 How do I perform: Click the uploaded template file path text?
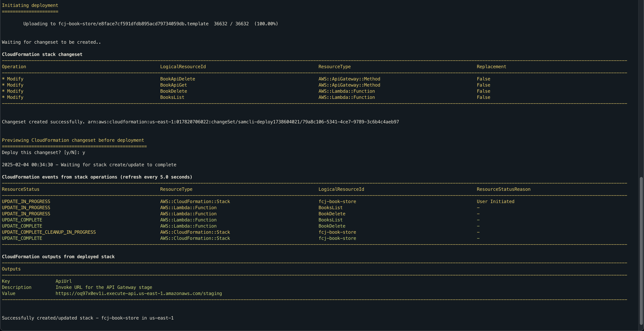click(x=134, y=24)
